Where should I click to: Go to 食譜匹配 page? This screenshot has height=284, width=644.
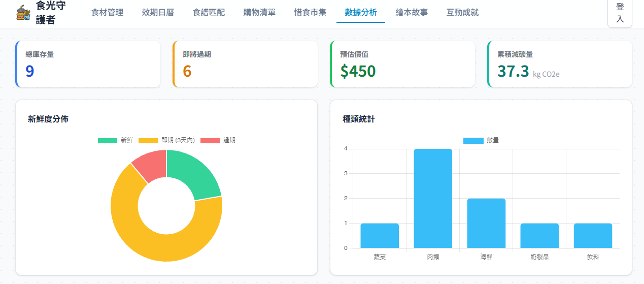[x=209, y=13]
